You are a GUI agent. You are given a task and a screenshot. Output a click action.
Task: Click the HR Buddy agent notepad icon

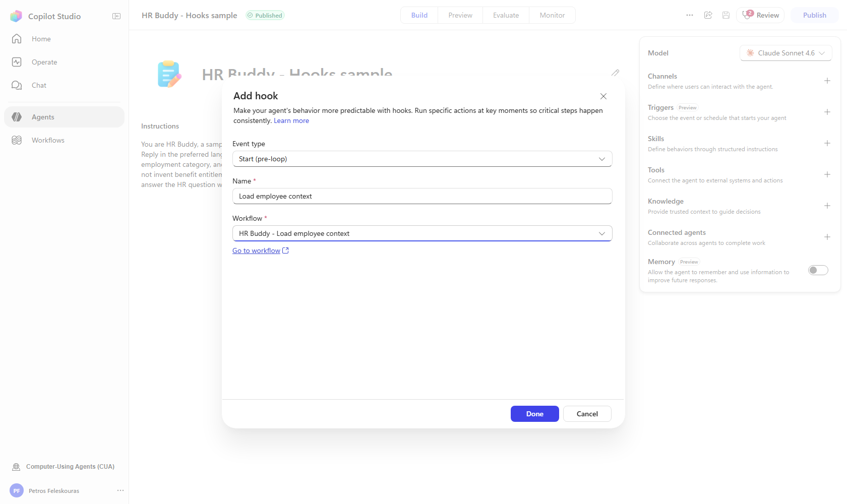pyautogui.click(x=169, y=74)
